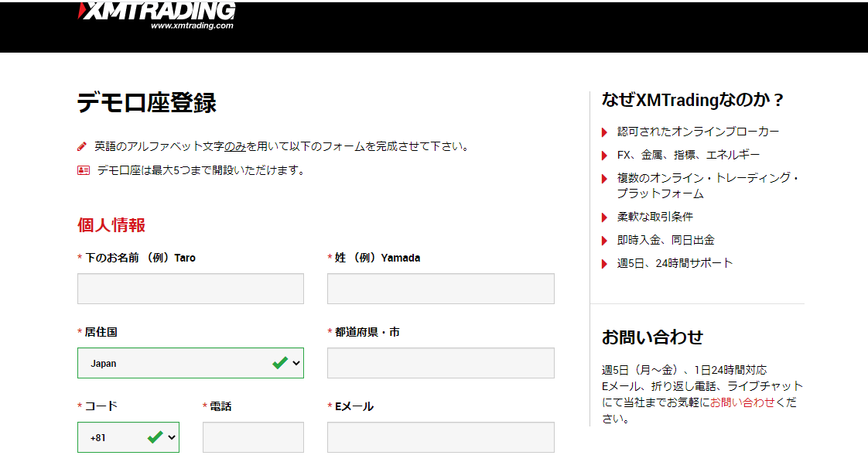Click green checkmark in Japan country field
This screenshot has width=868, height=469.
click(x=280, y=361)
